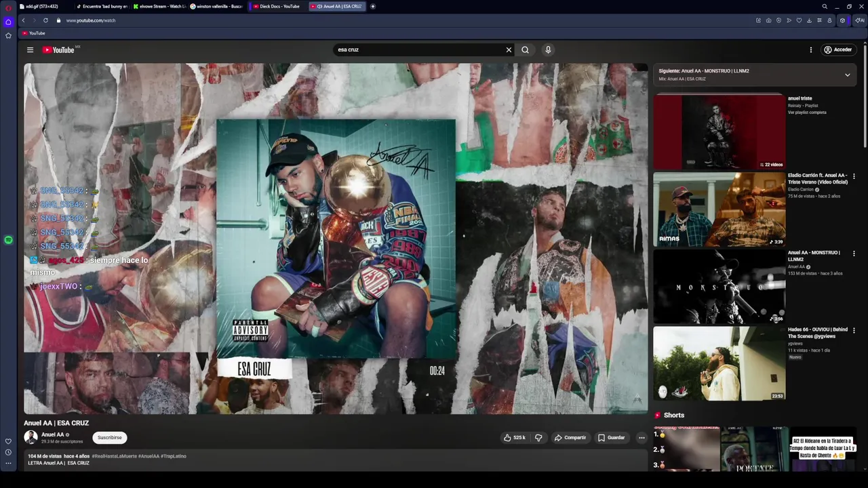Open the Anuel AA channel name link
Screen dimensions: 868x488
click(x=52, y=434)
